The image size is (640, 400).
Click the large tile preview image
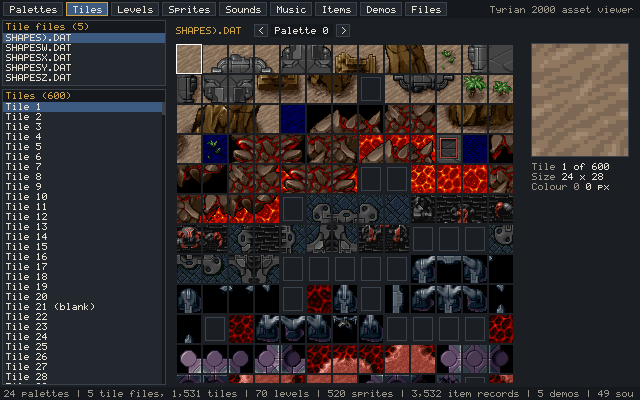580,100
